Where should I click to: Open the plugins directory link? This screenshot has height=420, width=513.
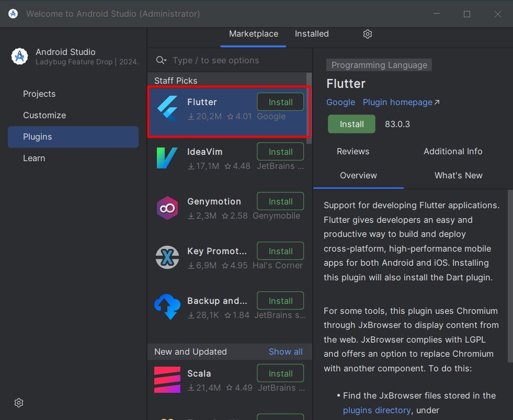coord(377,410)
